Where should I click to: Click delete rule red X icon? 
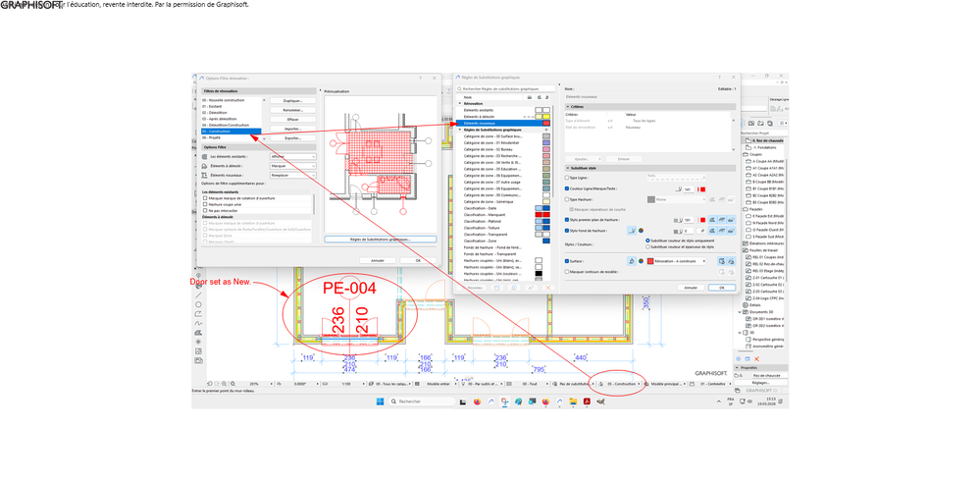coord(548,288)
